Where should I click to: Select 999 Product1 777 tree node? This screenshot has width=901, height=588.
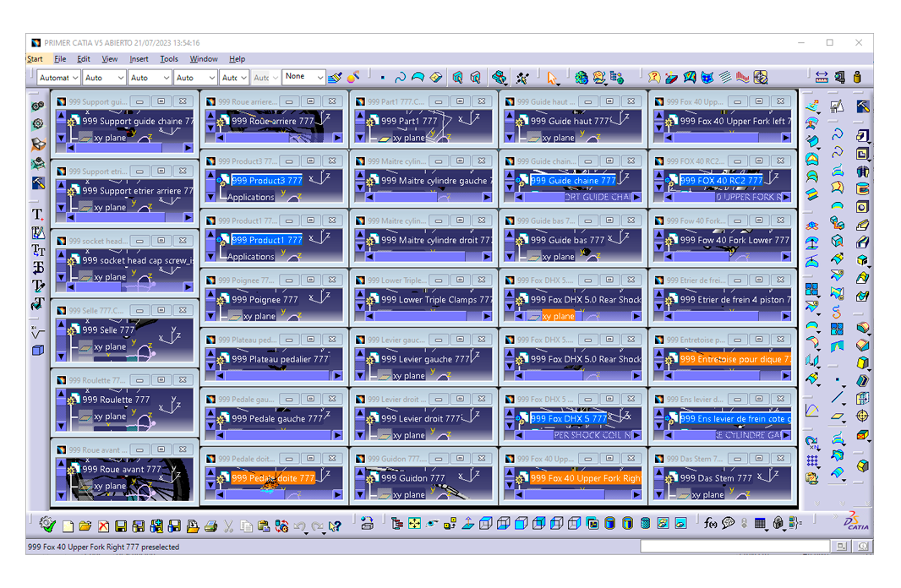click(266, 240)
